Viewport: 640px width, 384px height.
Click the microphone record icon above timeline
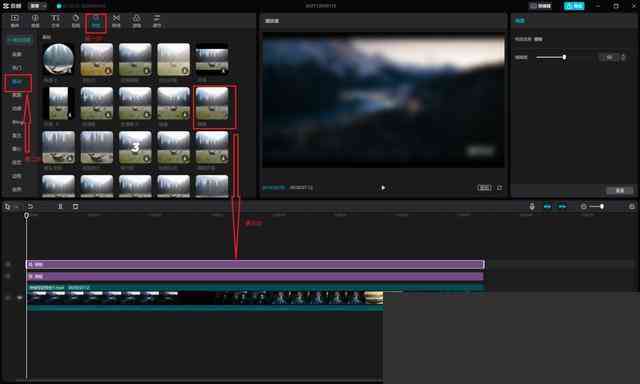coord(532,206)
